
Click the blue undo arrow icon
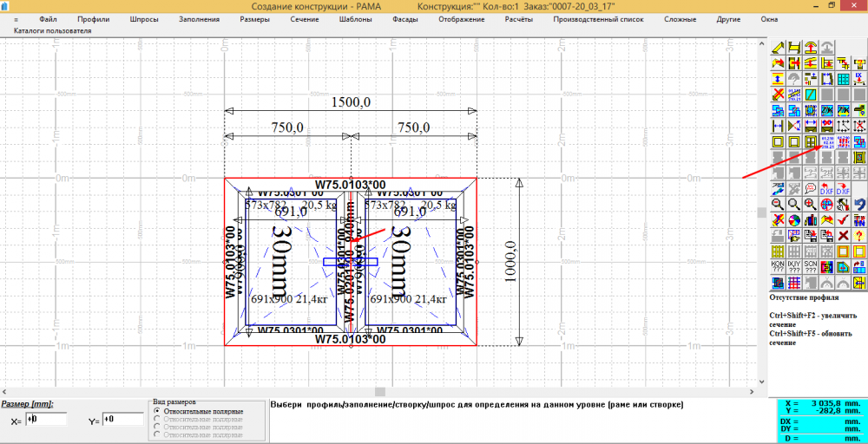[859, 204]
